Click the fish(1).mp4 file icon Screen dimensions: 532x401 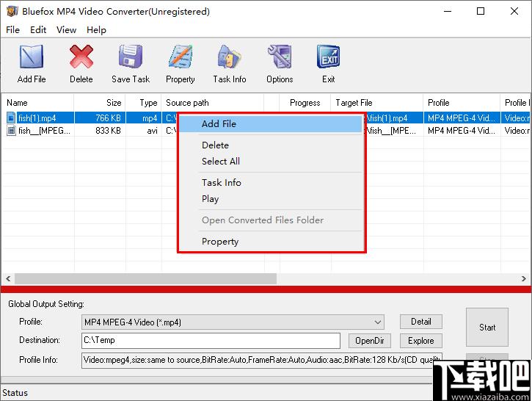pyautogui.click(x=11, y=118)
